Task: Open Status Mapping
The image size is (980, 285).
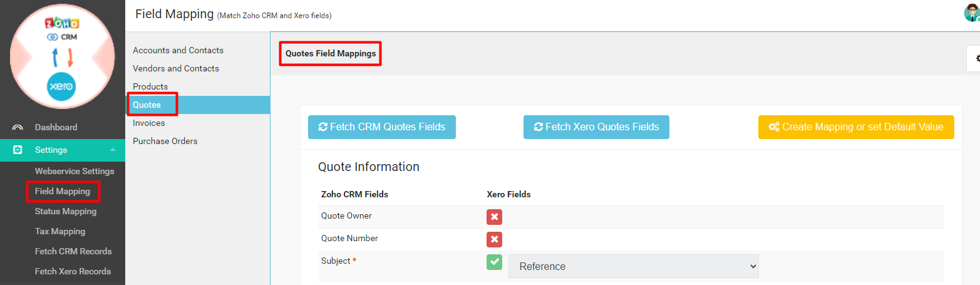Action: [x=66, y=211]
